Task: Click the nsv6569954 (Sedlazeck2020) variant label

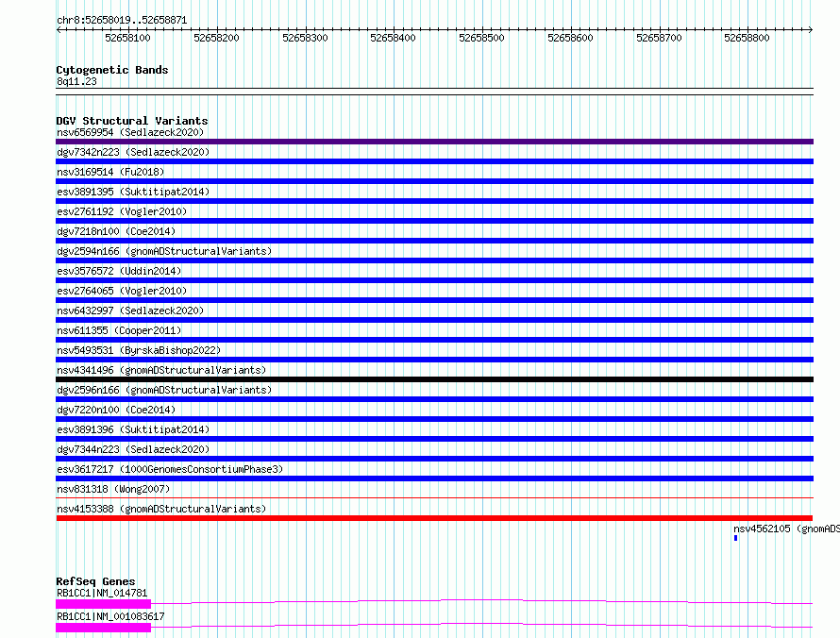Action: coord(130,132)
